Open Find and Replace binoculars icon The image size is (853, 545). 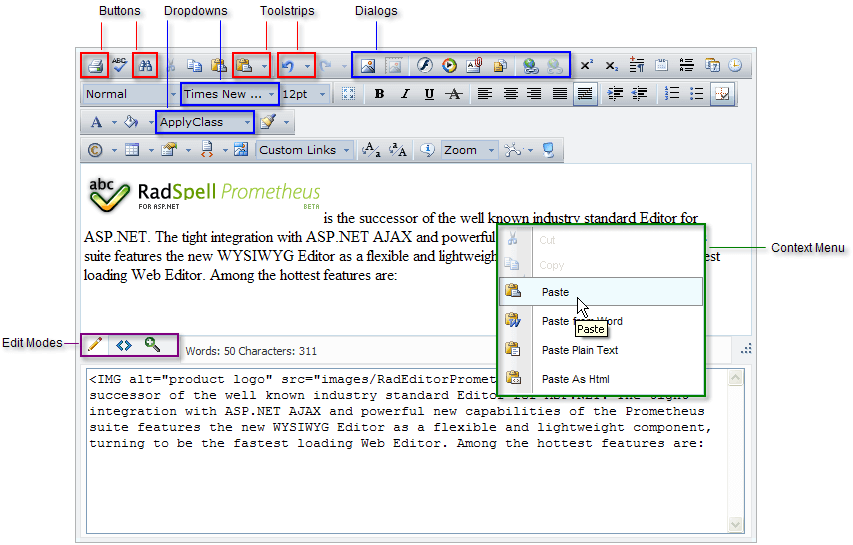tap(145, 66)
